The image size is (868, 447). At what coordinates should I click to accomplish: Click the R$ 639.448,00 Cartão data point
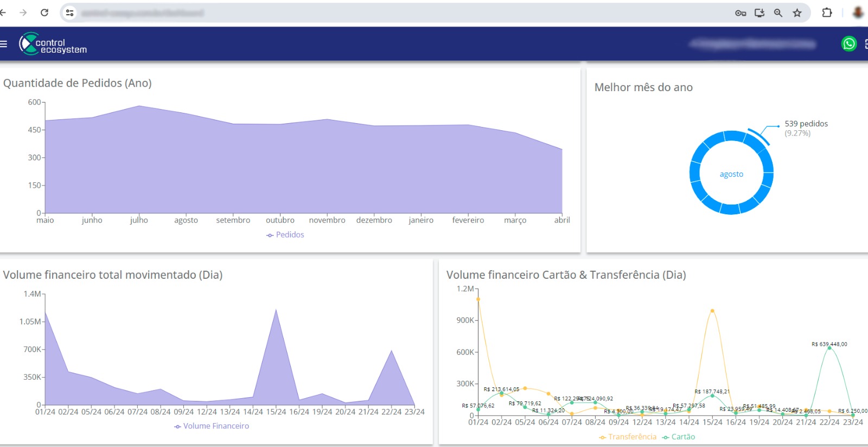coord(829,348)
